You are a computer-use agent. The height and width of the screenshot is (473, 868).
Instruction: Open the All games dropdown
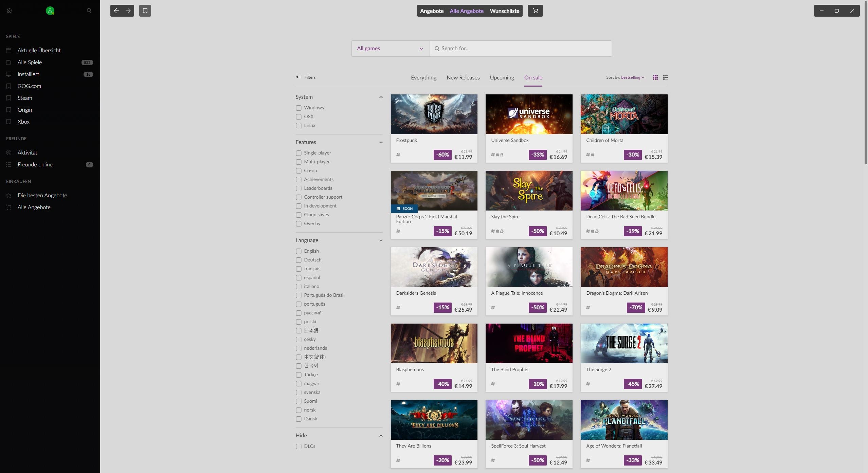click(391, 49)
